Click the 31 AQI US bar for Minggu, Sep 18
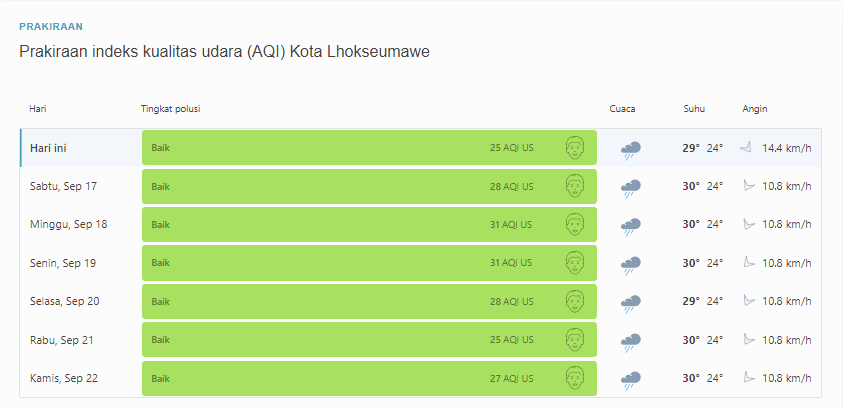This screenshot has height=408, width=843. pyautogui.click(x=369, y=224)
